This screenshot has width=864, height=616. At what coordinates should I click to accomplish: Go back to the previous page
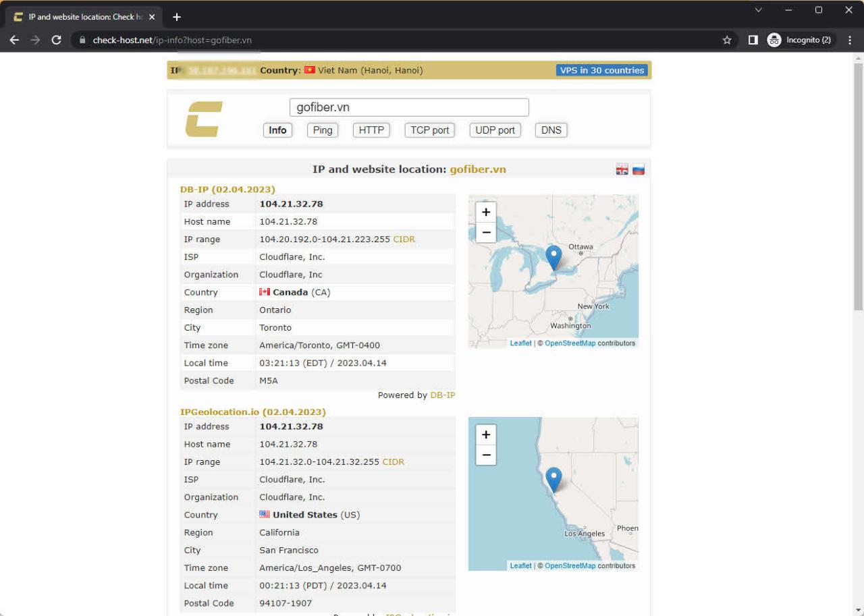(14, 40)
